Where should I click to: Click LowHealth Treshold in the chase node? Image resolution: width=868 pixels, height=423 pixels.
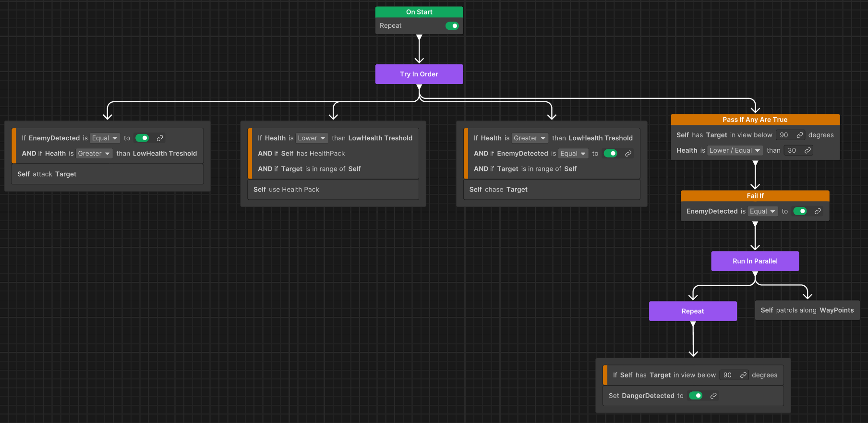coord(601,138)
